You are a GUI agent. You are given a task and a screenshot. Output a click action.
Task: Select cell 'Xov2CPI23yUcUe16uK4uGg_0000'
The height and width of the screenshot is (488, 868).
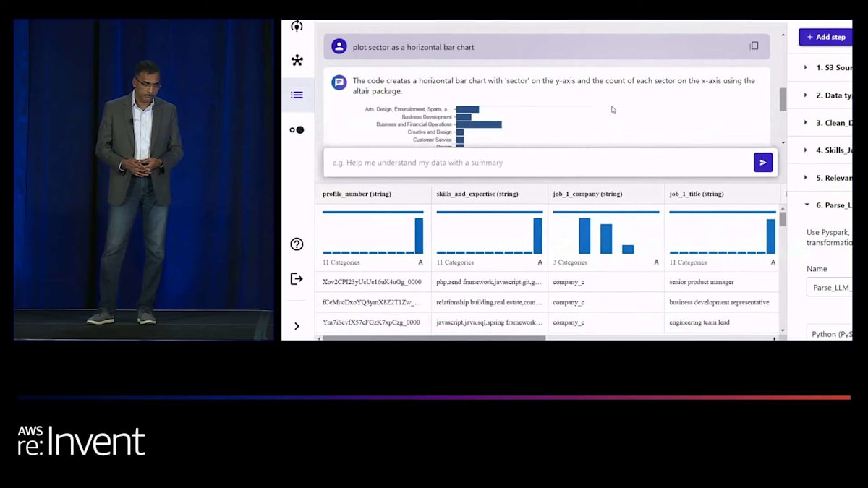(373, 282)
